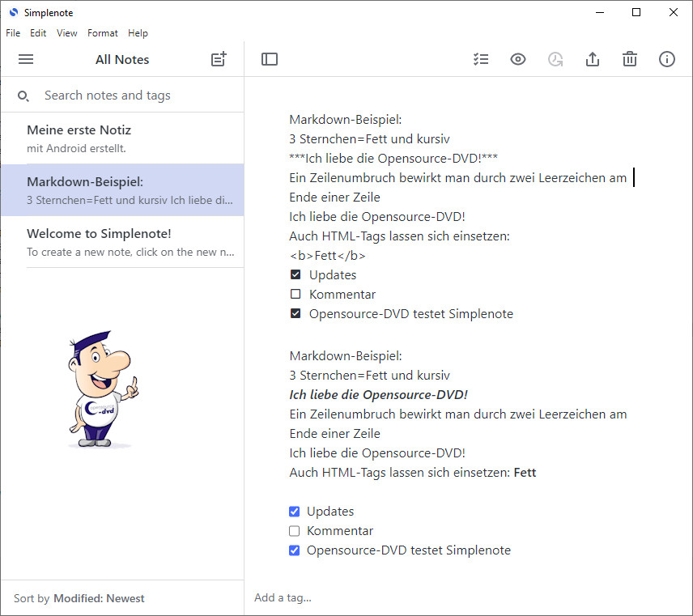Toggle the sidebar panel icon
This screenshot has height=616, width=693.
pyautogui.click(x=270, y=59)
